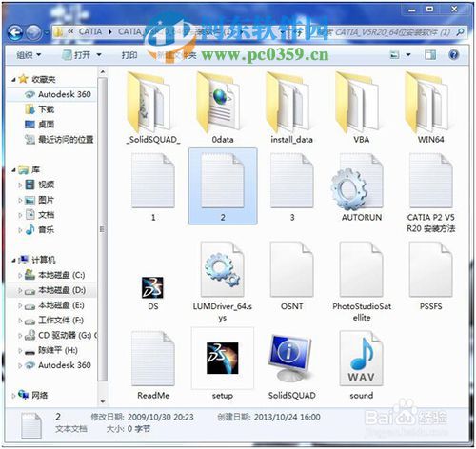Viewport: 476px width, 449px height.
Task: Go to Autodesk 360 under 收藏夹
Action: (58, 94)
